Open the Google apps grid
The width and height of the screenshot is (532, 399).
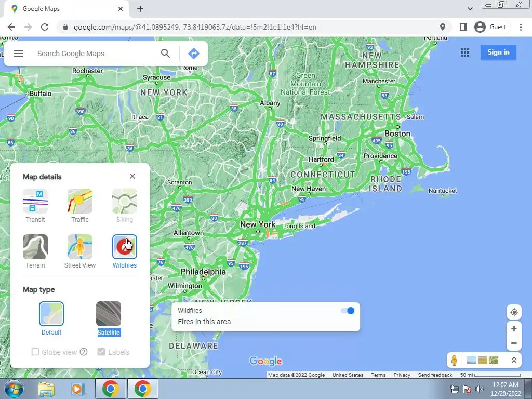point(465,52)
